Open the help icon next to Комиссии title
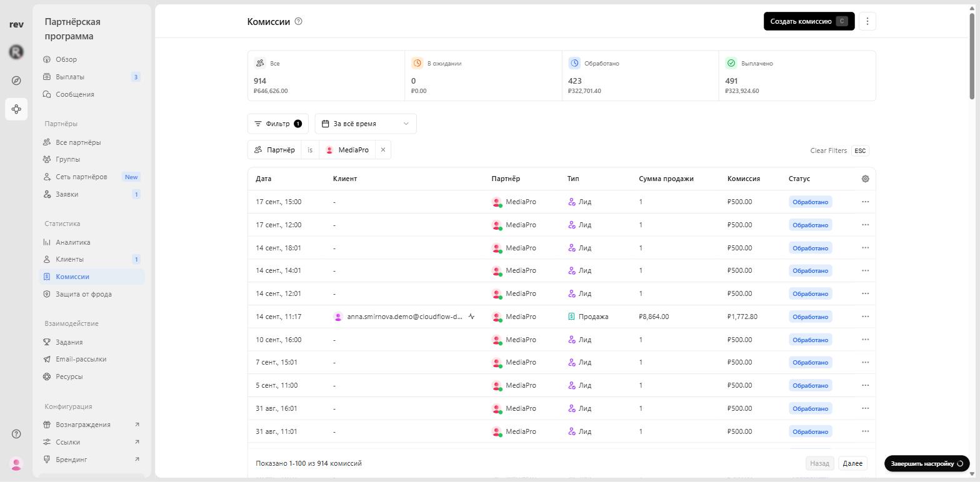The width and height of the screenshot is (980, 482). point(298,21)
